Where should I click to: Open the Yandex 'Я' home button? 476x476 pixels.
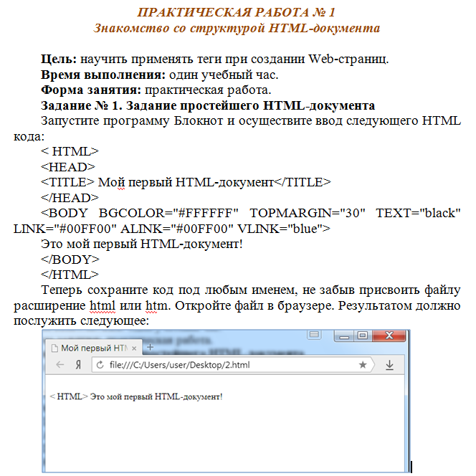[78, 365]
